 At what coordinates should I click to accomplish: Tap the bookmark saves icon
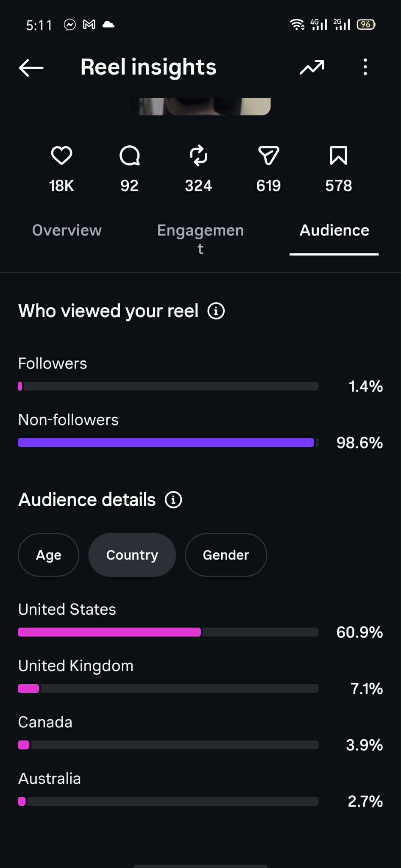[338, 155]
